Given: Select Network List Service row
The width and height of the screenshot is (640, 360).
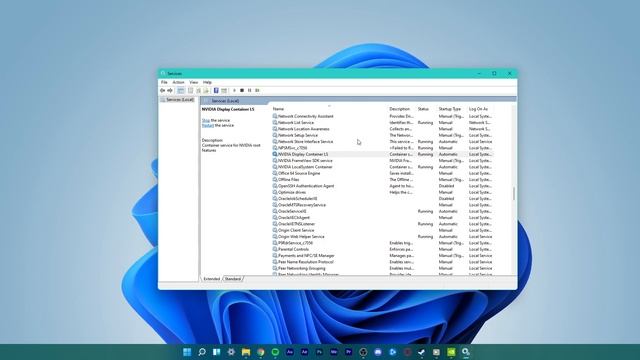Looking at the screenshot, I should 382,122.
